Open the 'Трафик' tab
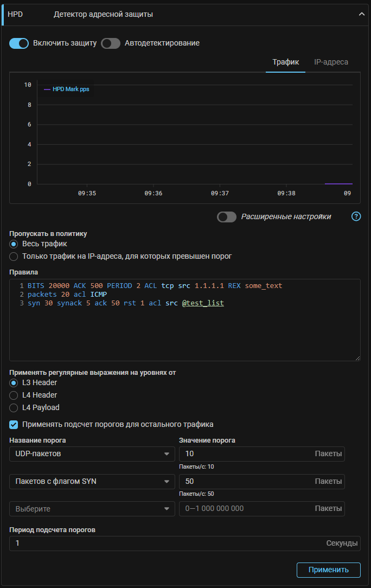The height and width of the screenshot is (588, 371). [x=285, y=62]
